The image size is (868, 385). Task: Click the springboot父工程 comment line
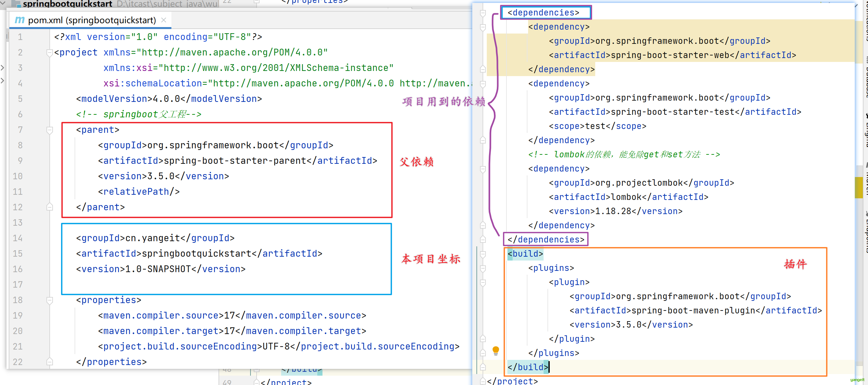(x=138, y=114)
